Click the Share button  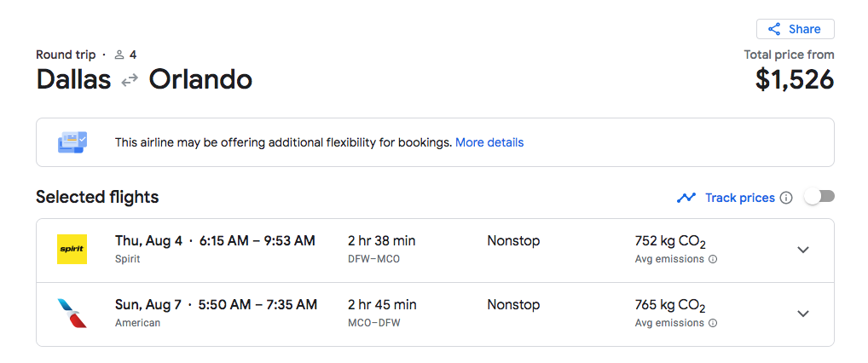pyautogui.click(x=795, y=29)
